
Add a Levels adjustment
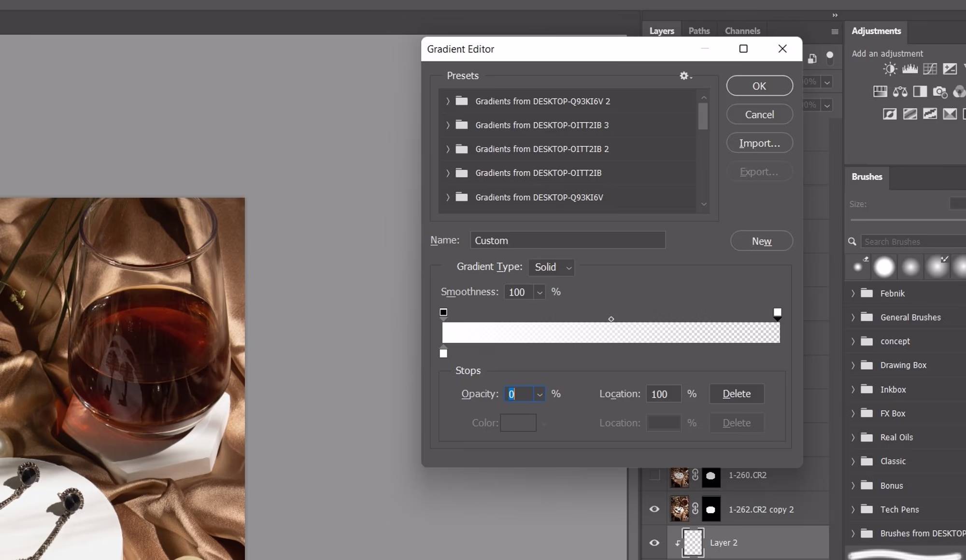click(x=910, y=69)
